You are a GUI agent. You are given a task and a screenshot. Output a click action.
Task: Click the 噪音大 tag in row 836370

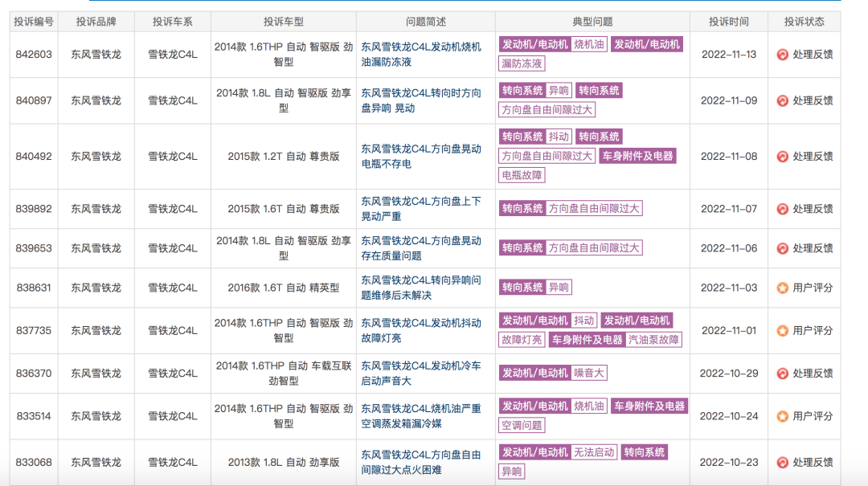589,373
